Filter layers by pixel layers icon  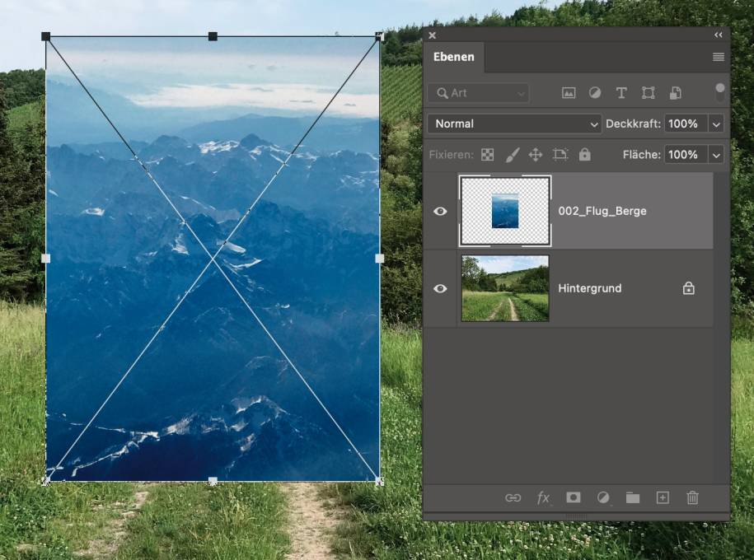569,93
